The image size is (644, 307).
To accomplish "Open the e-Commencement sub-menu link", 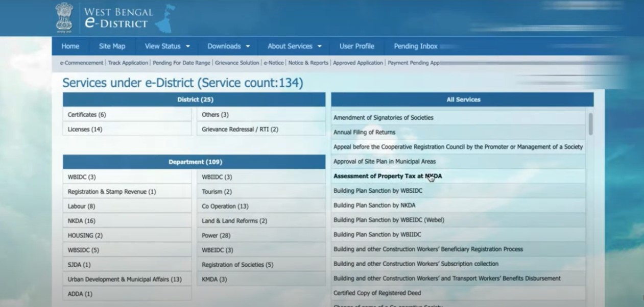I will [x=82, y=63].
